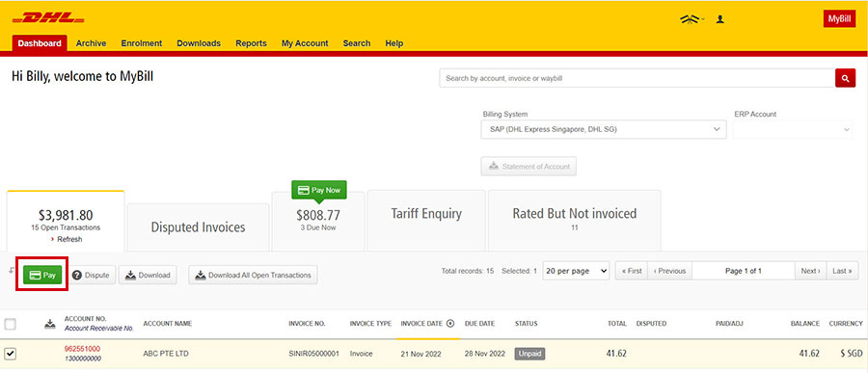This screenshot has width=868, height=373.
Task: Sort by Invoice Date column header
Action: point(421,324)
